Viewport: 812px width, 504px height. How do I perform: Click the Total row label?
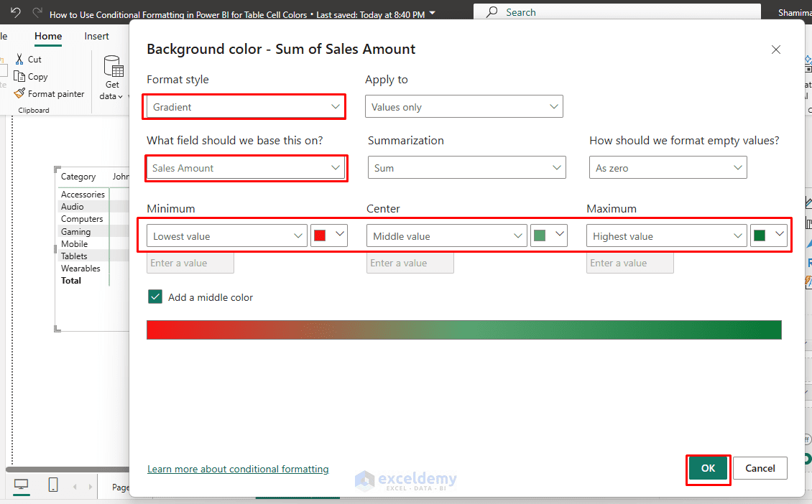(71, 281)
